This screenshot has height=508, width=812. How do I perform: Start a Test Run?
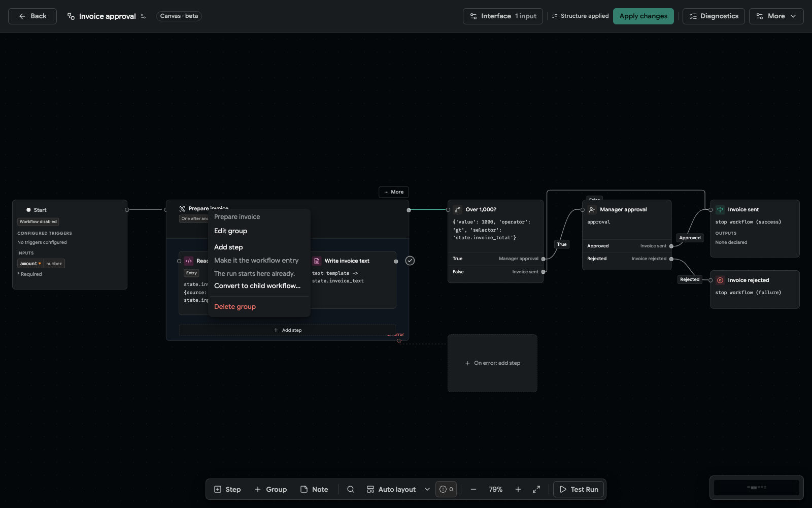[579, 489]
